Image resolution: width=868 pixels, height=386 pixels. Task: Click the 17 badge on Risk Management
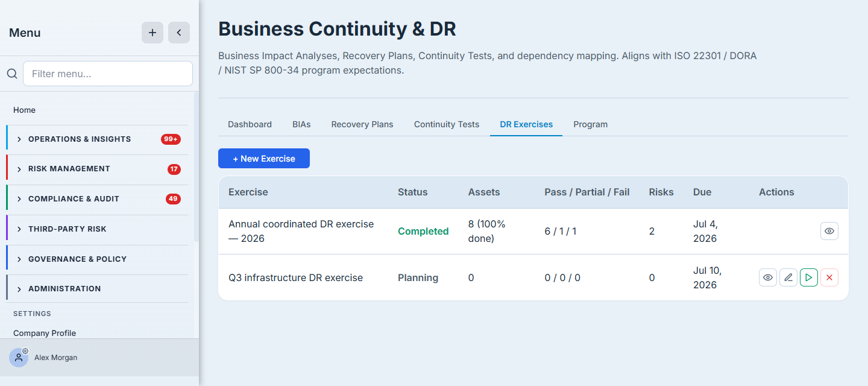(x=174, y=169)
